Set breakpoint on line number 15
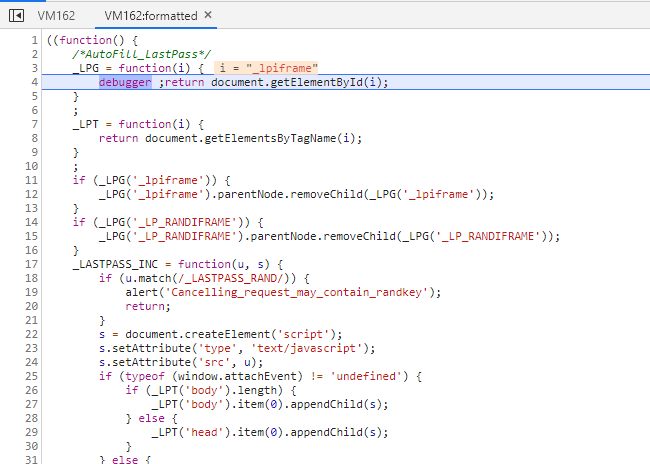This screenshot has height=464, width=650. click(x=32, y=236)
